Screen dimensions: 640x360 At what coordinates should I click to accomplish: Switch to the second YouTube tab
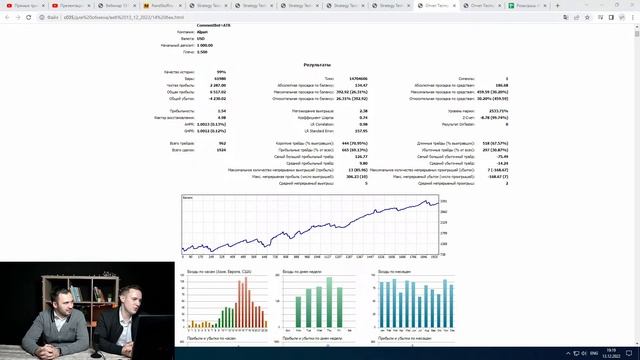[x=71, y=6]
